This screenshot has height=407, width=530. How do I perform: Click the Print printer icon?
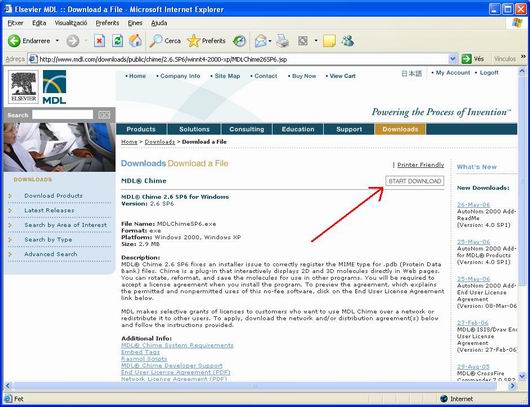click(282, 41)
